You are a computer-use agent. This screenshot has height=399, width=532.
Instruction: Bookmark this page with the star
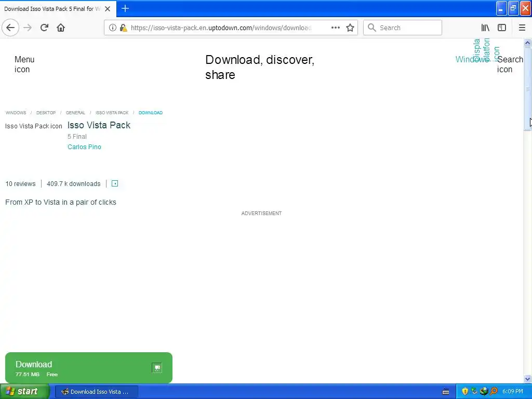pos(350,28)
